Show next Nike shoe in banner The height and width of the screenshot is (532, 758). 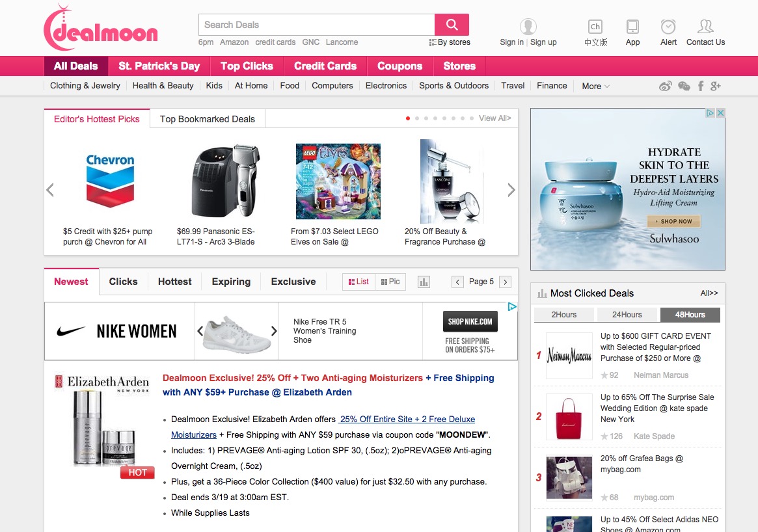point(274,331)
